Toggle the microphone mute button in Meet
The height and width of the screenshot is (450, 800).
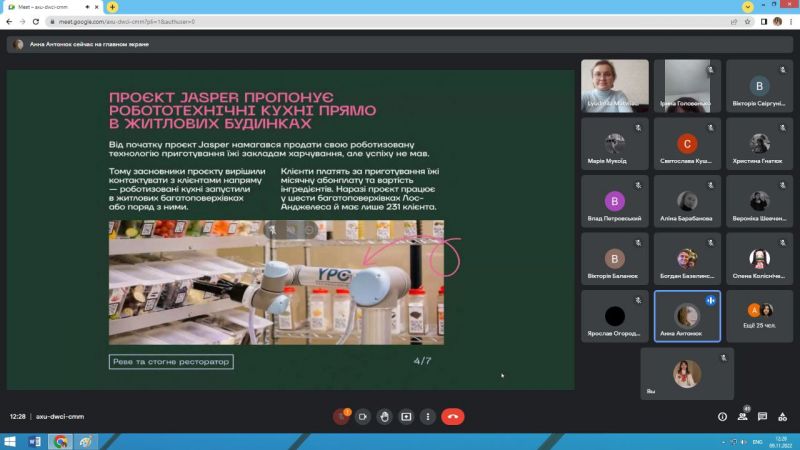341,417
